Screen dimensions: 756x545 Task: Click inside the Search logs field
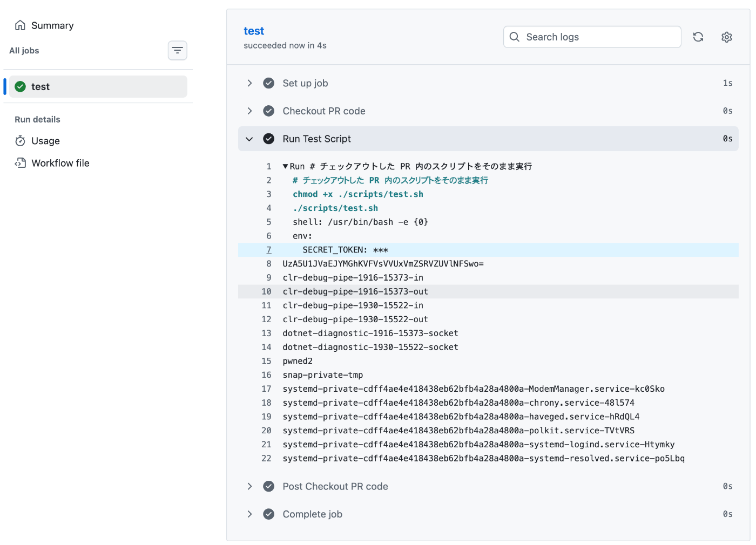click(x=599, y=37)
